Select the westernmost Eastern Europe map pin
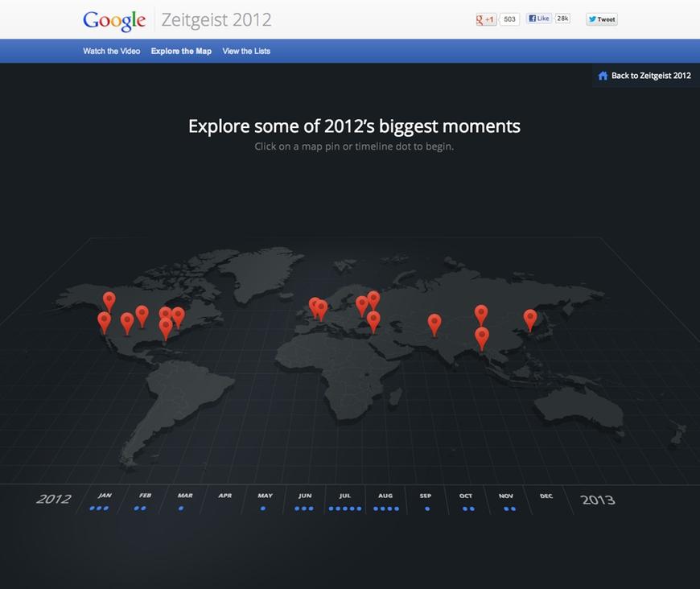The width and height of the screenshot is (700, 589). click(361, 306)
